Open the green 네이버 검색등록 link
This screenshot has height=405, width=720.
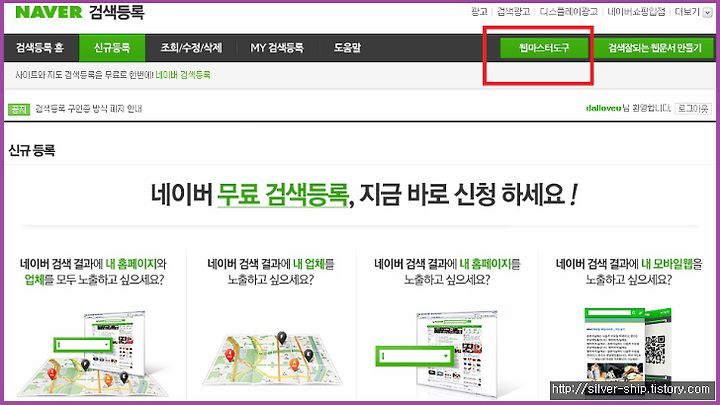coord(183,75)
